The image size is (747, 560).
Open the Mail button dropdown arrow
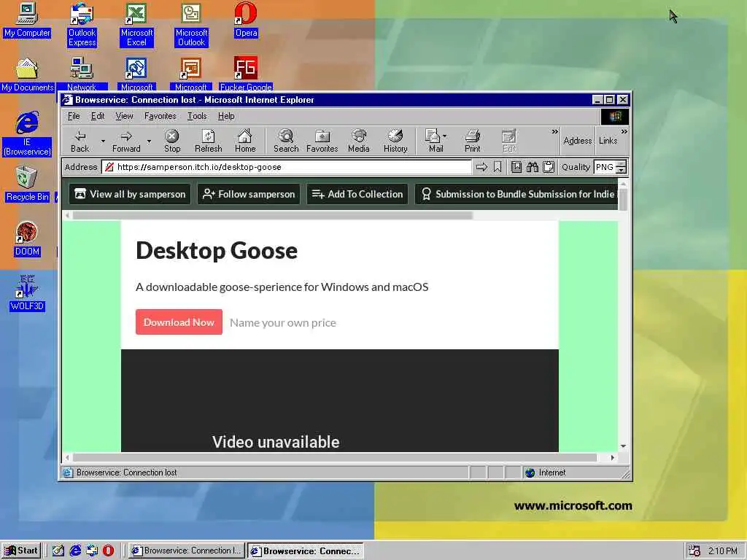pos(445,136)
